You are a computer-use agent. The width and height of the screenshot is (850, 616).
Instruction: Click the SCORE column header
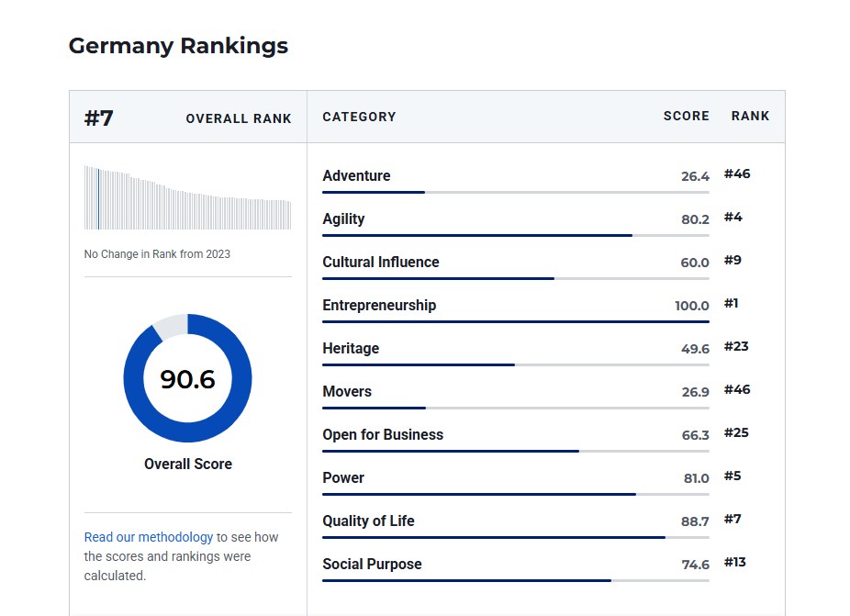[x=686, y=117]
